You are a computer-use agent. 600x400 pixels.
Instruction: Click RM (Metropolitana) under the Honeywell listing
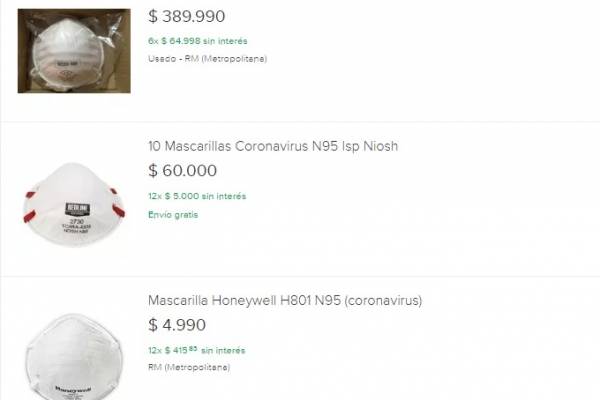(x=189, y=367)
